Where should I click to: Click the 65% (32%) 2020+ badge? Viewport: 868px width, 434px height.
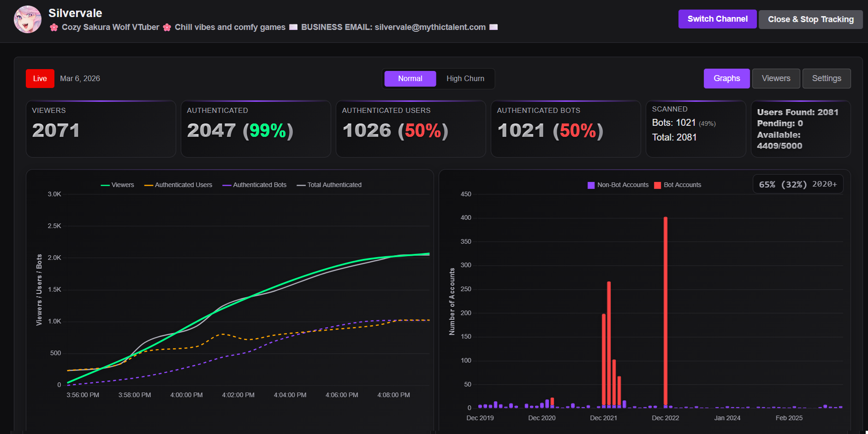798,184
